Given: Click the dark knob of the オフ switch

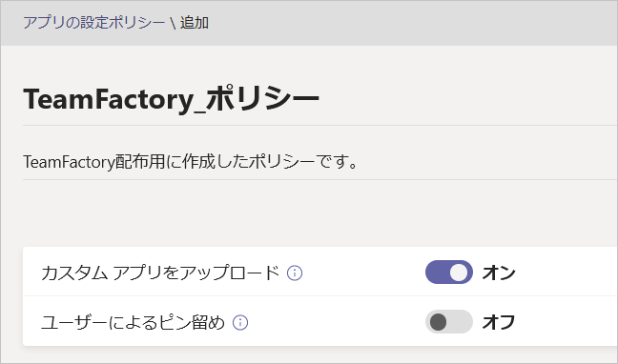Looking at the screenshot, I should (438, 322).
